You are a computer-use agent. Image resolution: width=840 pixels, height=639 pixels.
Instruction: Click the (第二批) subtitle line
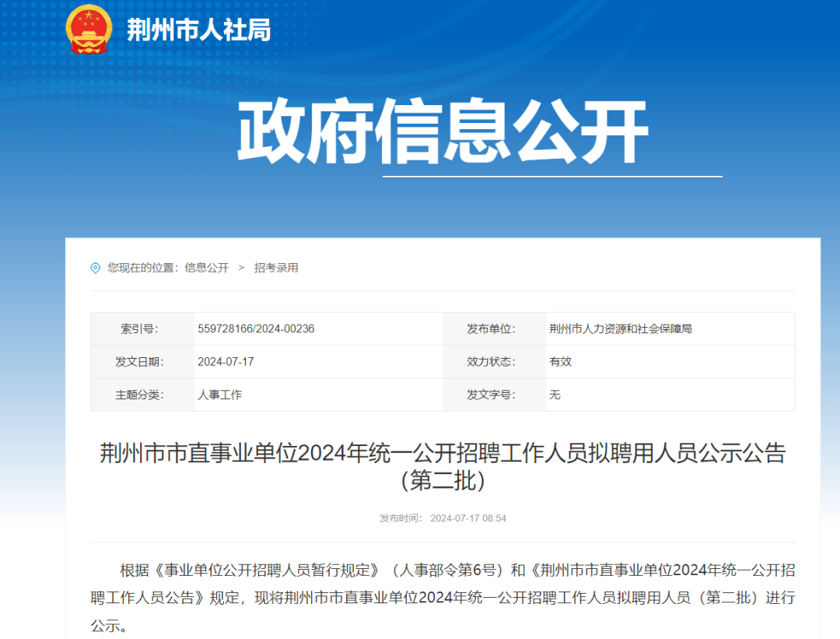(443, 480)
